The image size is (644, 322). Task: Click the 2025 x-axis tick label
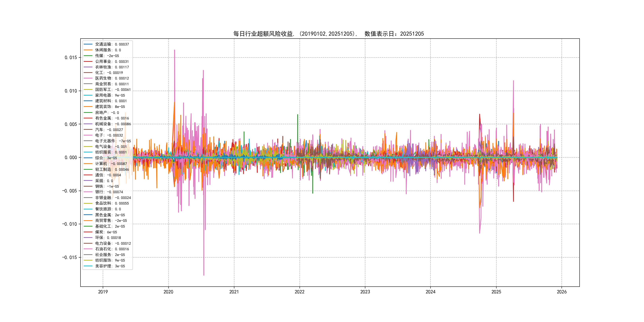496,292
